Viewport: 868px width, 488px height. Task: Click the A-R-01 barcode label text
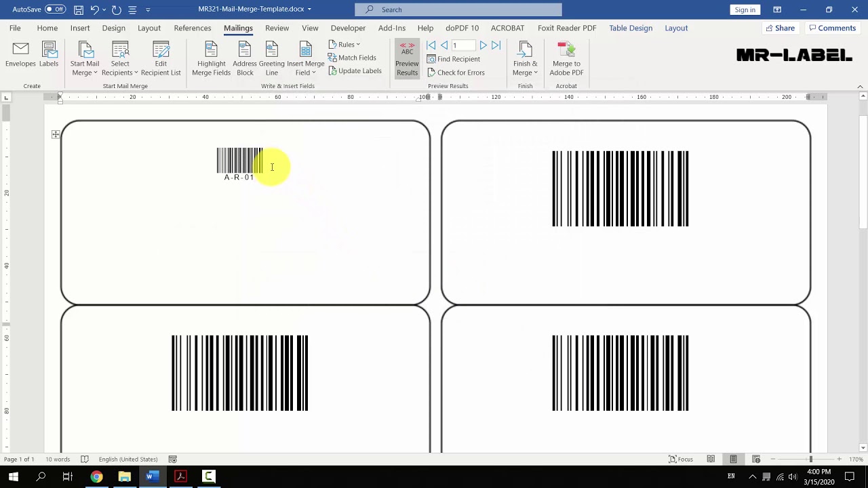[x=239, y=178]
